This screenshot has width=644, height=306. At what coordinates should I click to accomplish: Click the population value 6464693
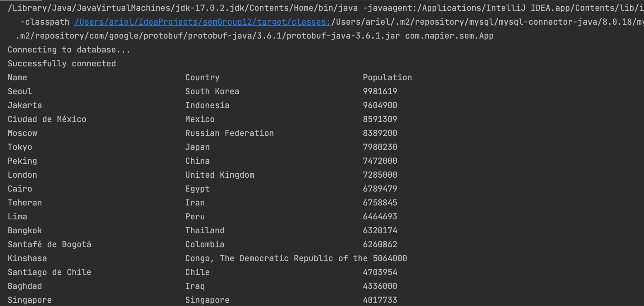(380, 217)
